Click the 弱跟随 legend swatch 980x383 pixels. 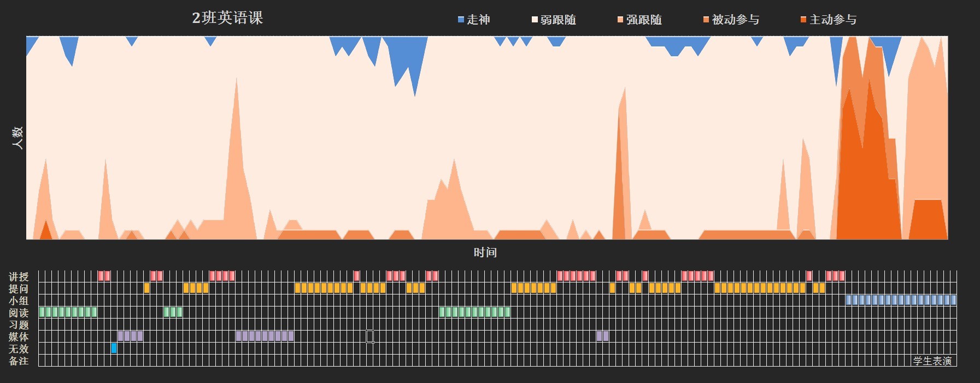point(535,20)
